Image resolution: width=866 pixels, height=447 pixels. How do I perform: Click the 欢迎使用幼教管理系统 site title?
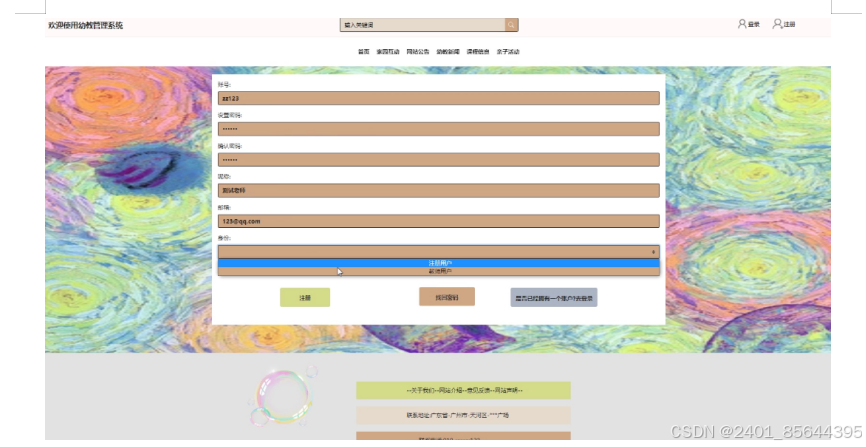pyautogui.click(x=86, y=25)
